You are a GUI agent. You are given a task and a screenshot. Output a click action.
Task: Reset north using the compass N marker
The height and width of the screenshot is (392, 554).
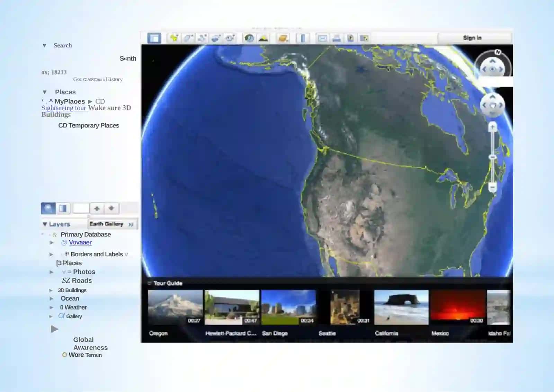tap(498, 52)
